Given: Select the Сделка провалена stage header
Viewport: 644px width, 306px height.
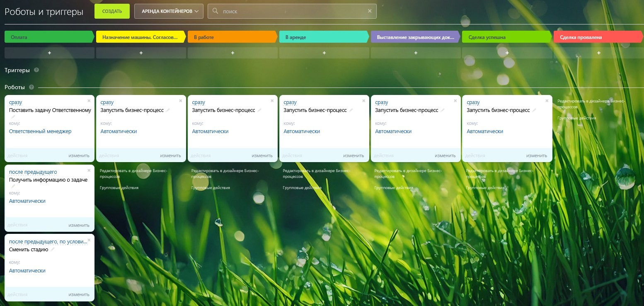Looking at the screenshot, I should pyautogui.click(x=599, y=37).
